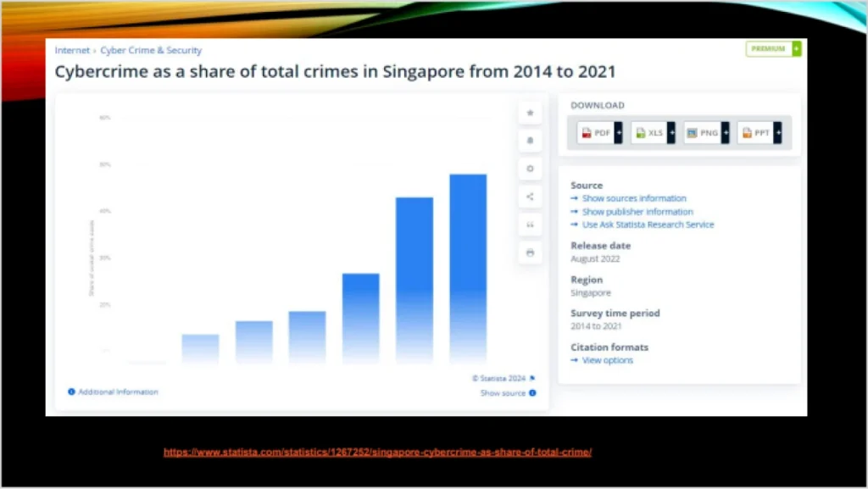Screen dimensions: 868x489
Task: Click Use Ask Statista Research Service
Action: point(648,225)
